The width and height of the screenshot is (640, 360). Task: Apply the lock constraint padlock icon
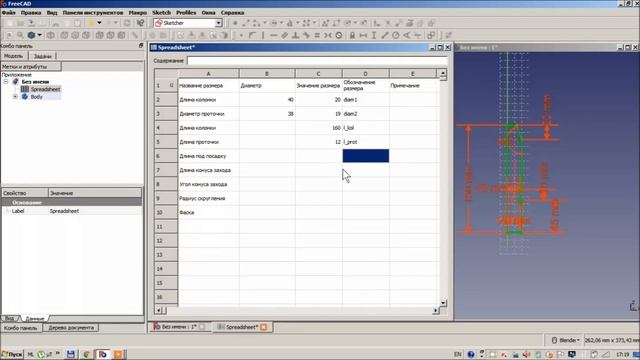coord(352,36)
